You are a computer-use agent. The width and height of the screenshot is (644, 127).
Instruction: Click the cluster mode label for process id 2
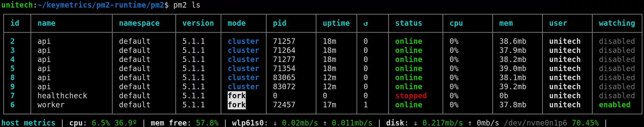pos(243,41)
